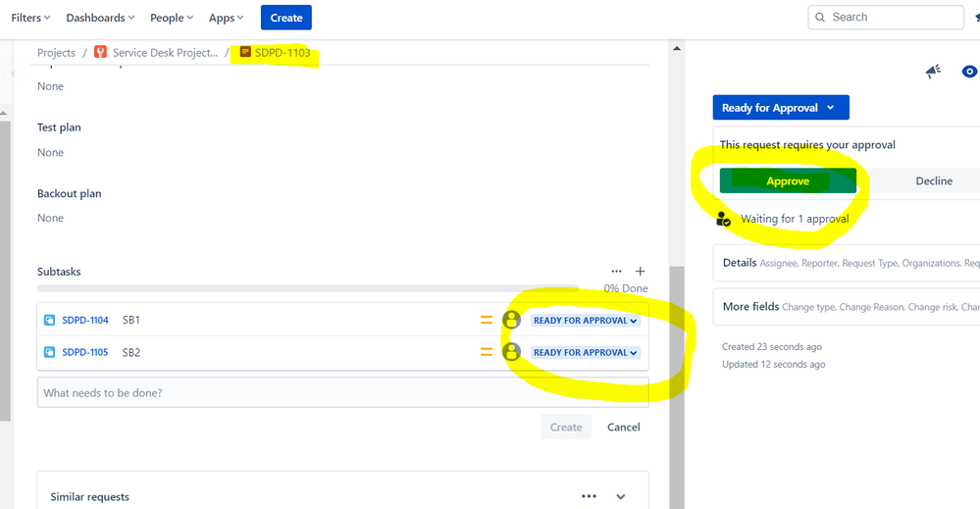The width and height of the screenshot is (980, 509).
Task: Click the Search input box
Action: tap(886, 18)
